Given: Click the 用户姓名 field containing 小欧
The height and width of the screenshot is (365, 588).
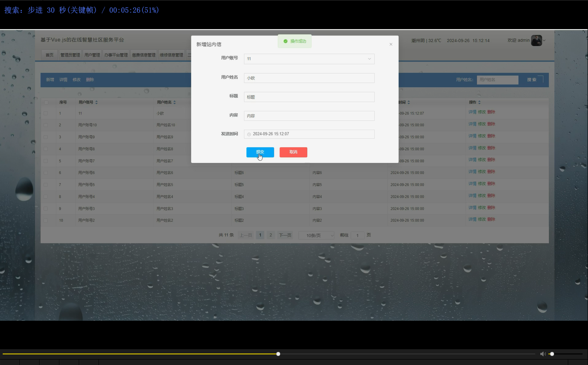Looking at the screenshot, I should point(309,78).
